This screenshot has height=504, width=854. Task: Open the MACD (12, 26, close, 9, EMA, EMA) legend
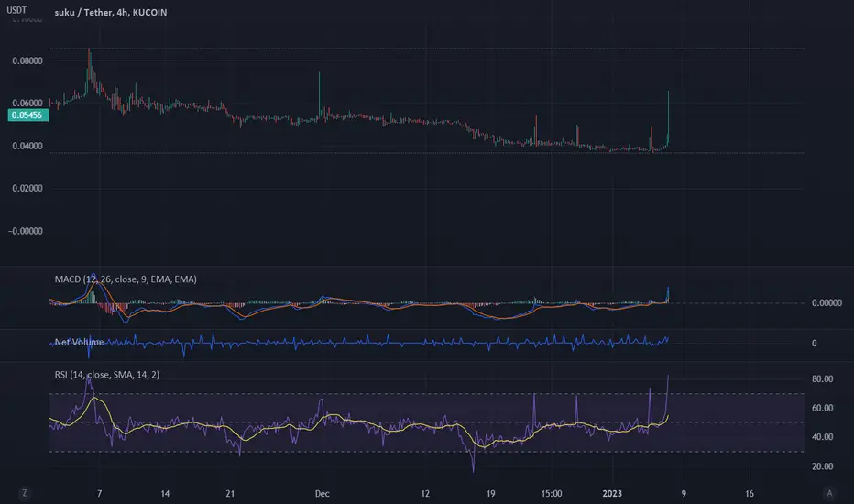pyautogui.click(x=126, y=279)
